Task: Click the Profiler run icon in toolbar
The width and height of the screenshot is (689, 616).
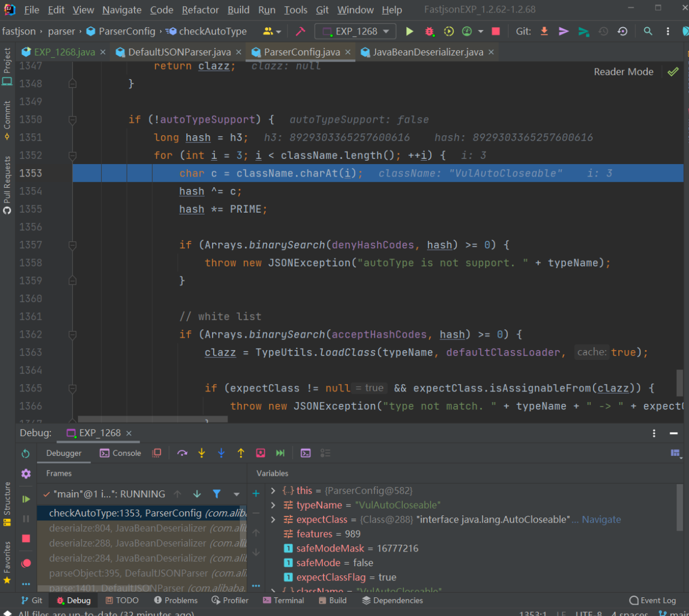Action: pos(467,31)
